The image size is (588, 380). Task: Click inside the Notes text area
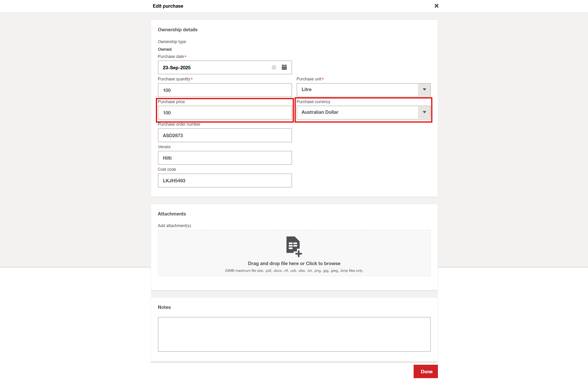tap(294, 334)
